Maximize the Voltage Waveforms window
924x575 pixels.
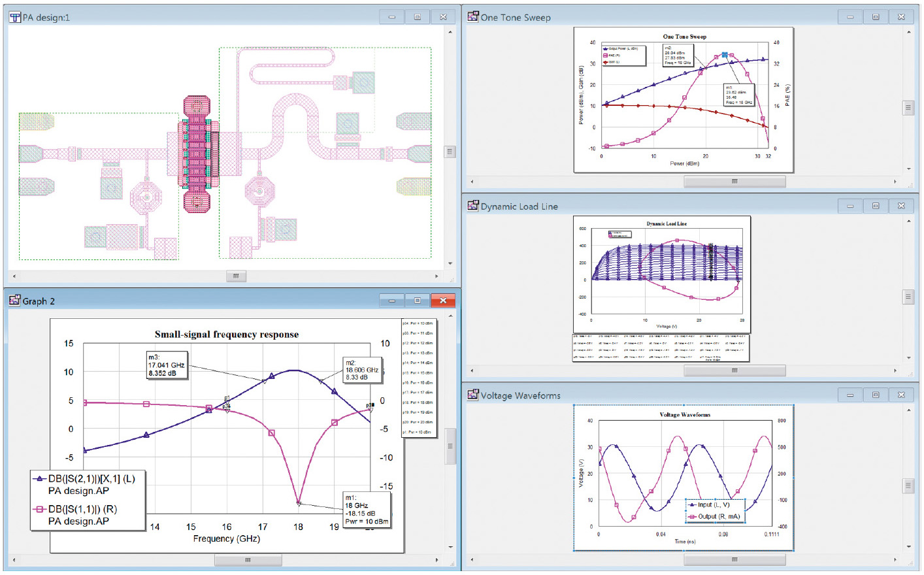coord(876,395)
